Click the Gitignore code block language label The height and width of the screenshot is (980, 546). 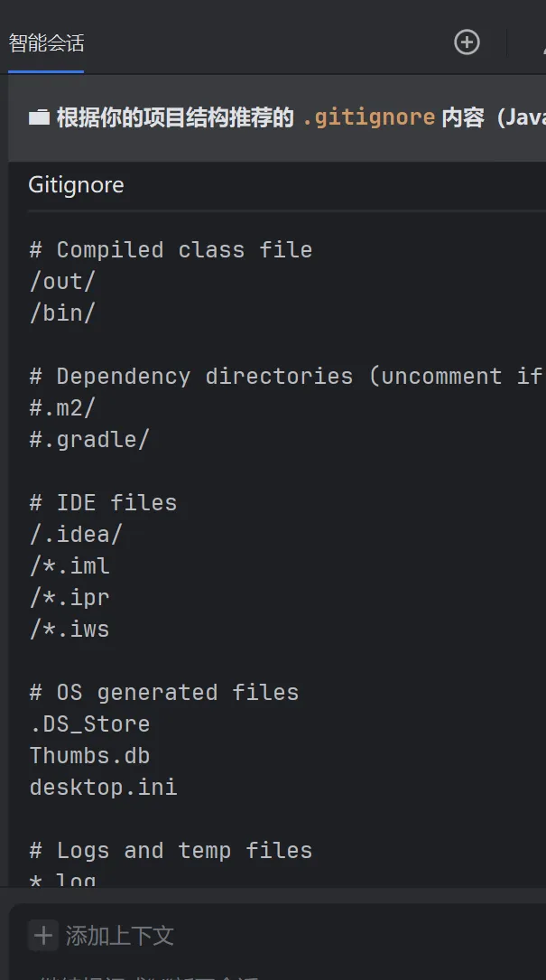coord(76,185)
